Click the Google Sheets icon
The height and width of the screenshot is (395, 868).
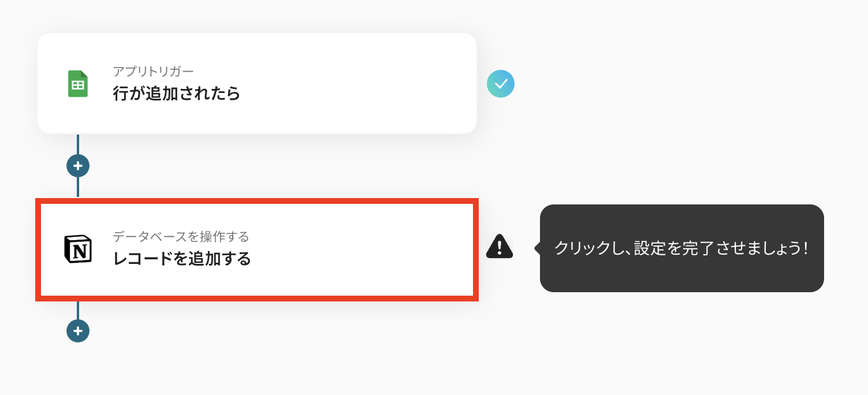pos(78,84)
